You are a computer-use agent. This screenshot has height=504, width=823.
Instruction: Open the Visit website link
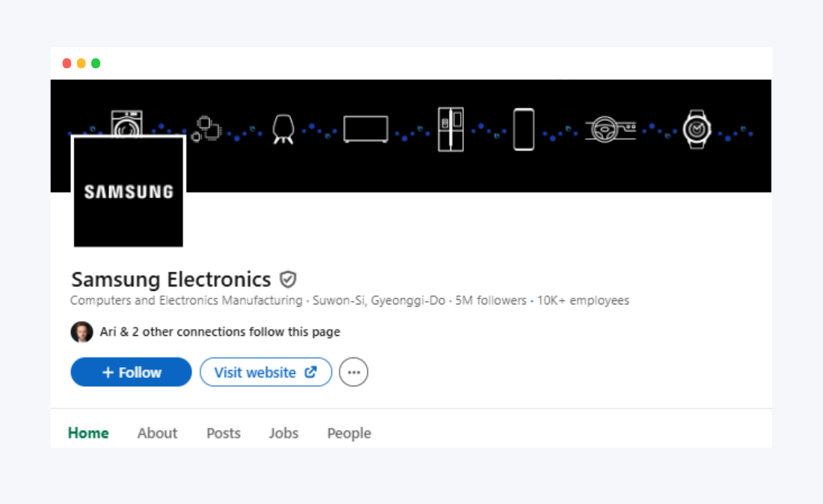pos(266,372)
